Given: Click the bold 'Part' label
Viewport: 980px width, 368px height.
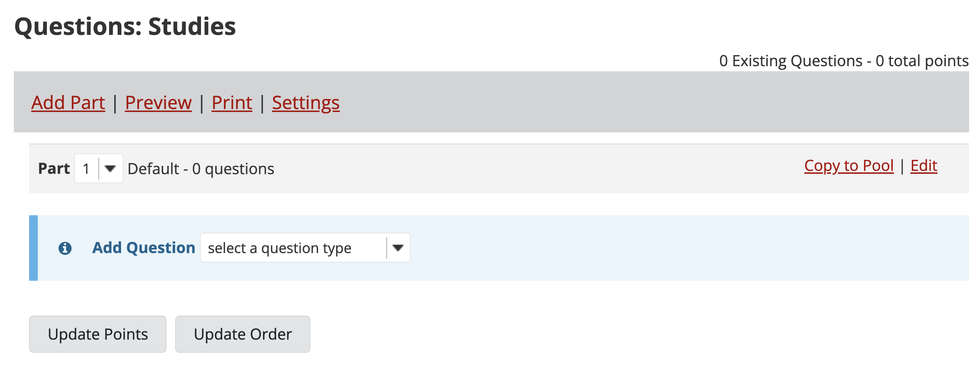Looking at the screenshot, I should point(54,169).
